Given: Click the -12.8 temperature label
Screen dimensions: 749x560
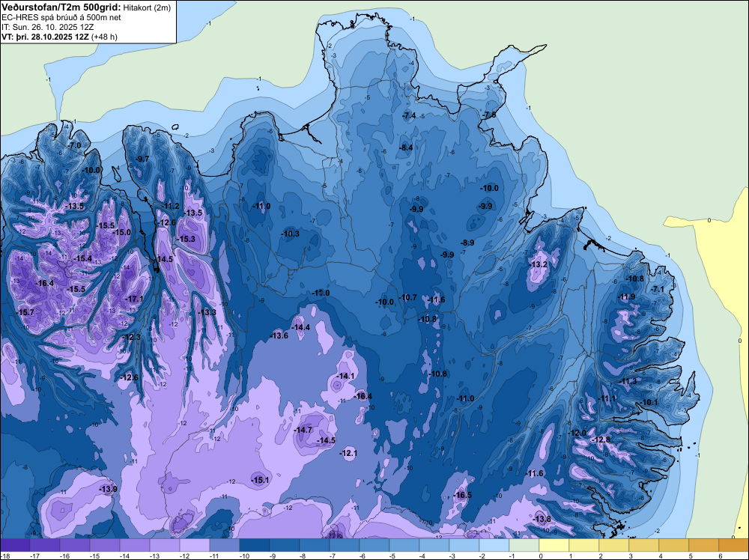Looking at the screenshot, I should (x=601, y=439).
